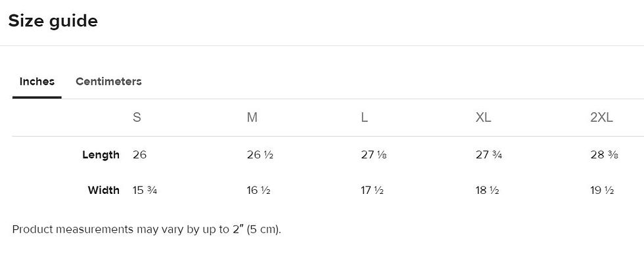Click the S width value 15 ¾

pyautogui.click(x=145, y=190)
